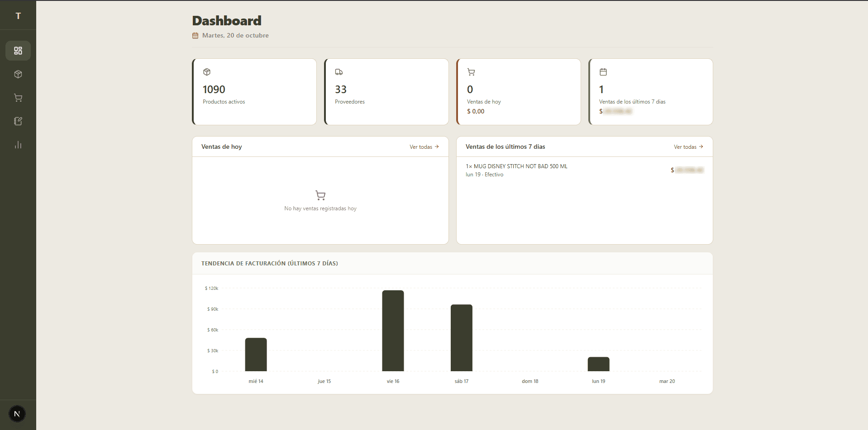Open the Dashboard grid icon in sidebar
The height and width of the screenshot is (430, 868).
(x=18, y=51)
